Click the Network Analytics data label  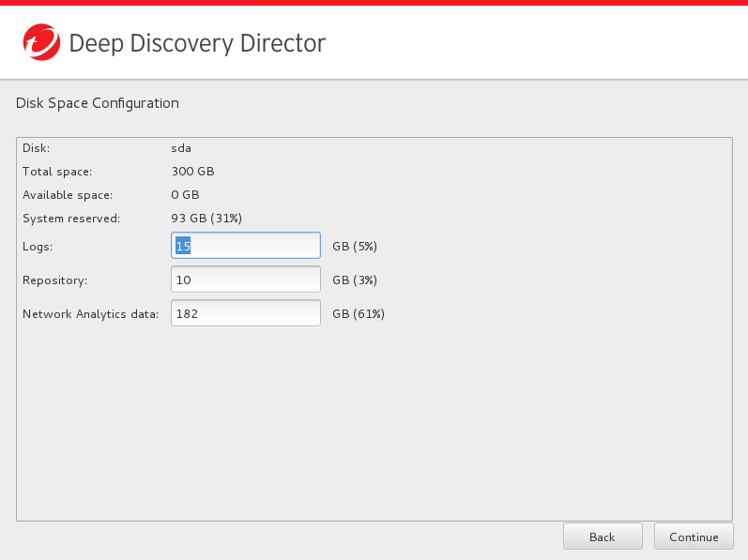pyautogui.click(x=90, y=313)
